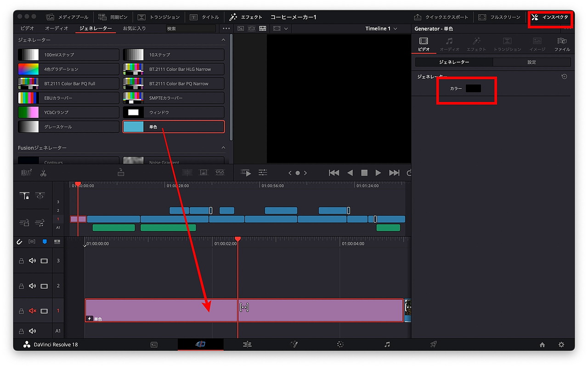588x367 pixels.
Task: Switch viewer to source clip mode
Action: pyautogui.click(x=240, y=29)
